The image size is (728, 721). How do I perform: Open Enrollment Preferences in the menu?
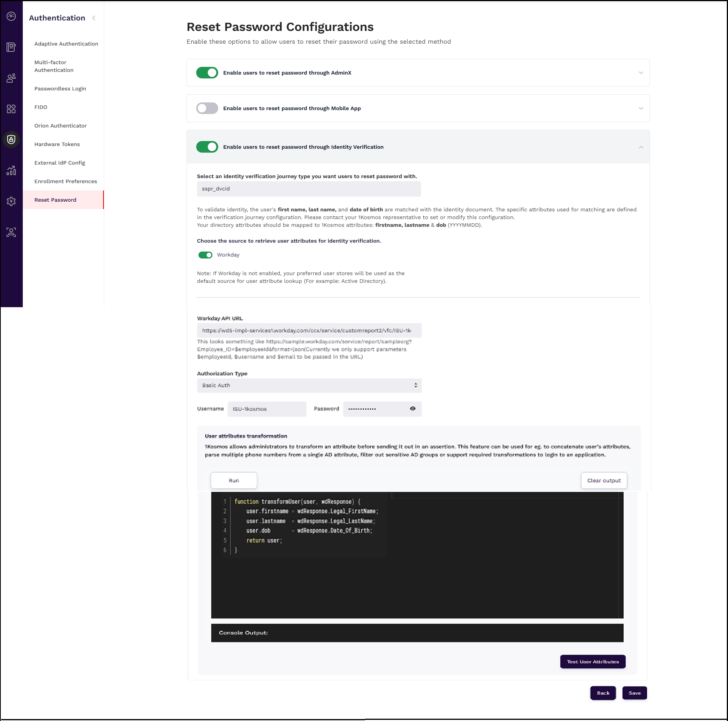66,182
